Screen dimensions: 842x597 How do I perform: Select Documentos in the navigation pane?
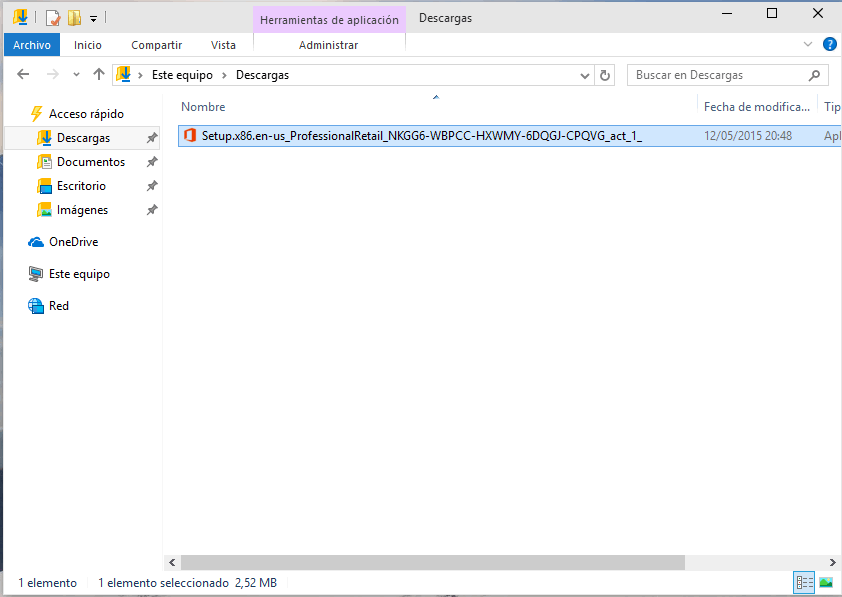(x=90, y=162)
